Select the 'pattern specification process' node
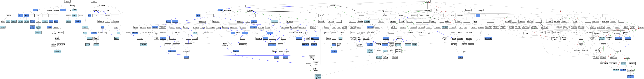The width and height of the screenshot is (644, 79). [x=175, y=21]
